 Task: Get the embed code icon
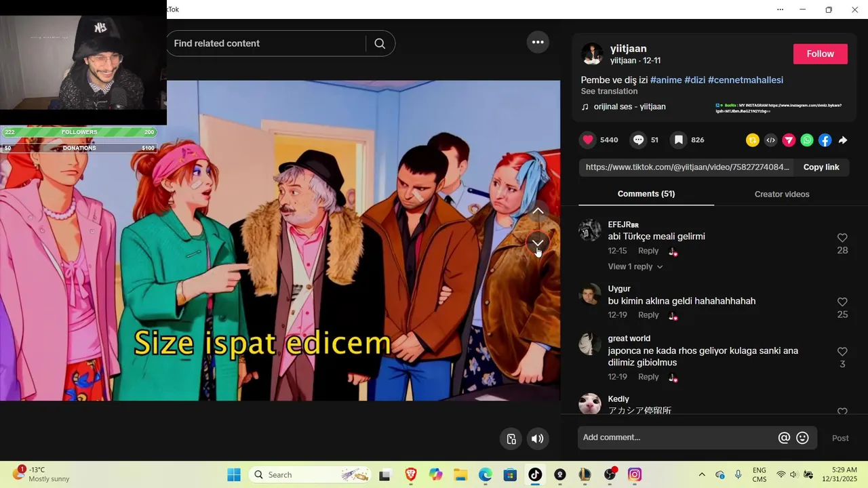[x=771, y=140]
